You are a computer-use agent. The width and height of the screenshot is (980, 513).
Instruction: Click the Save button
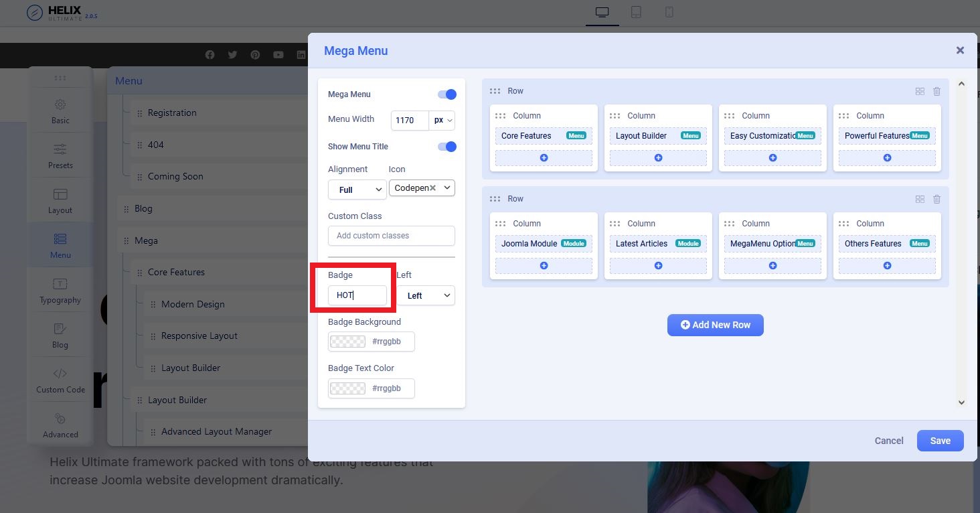point(940,441)
